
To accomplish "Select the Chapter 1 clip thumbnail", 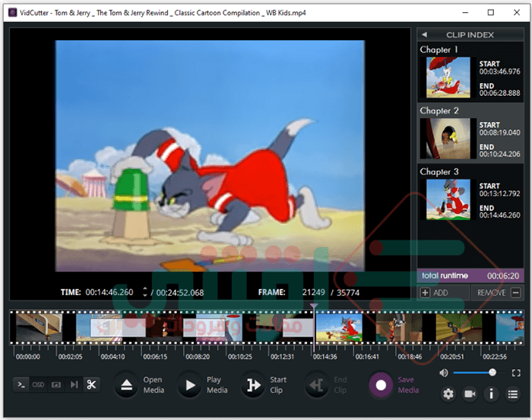I will (x=448, y=78).
